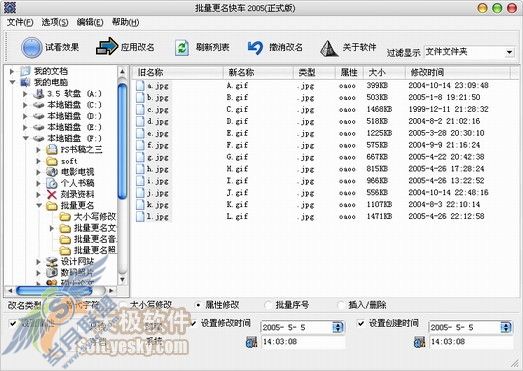Click the file icon beside a.jpg

pos(140,86)
